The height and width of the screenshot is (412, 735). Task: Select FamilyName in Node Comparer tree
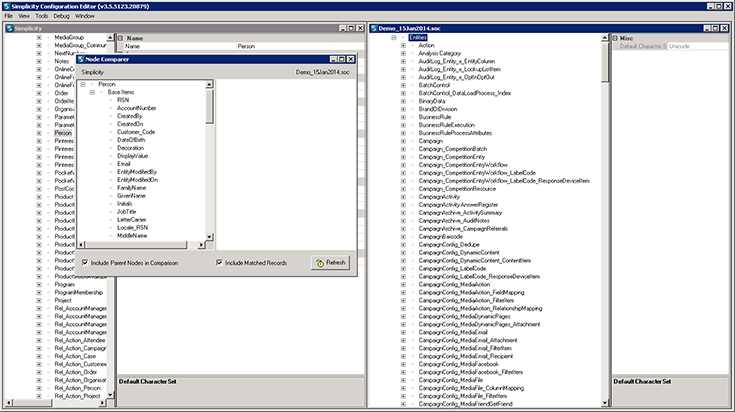[132, 188]
